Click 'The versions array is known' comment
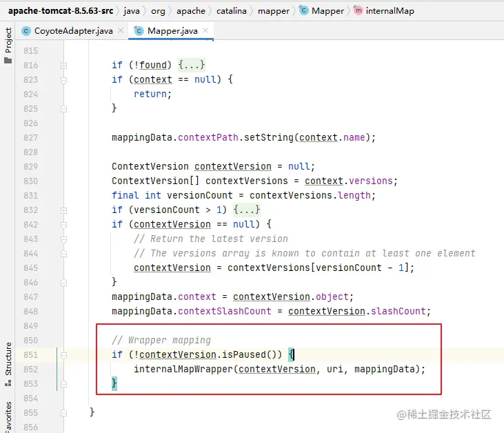The image size is (504, 433). [x=304, y=253]
